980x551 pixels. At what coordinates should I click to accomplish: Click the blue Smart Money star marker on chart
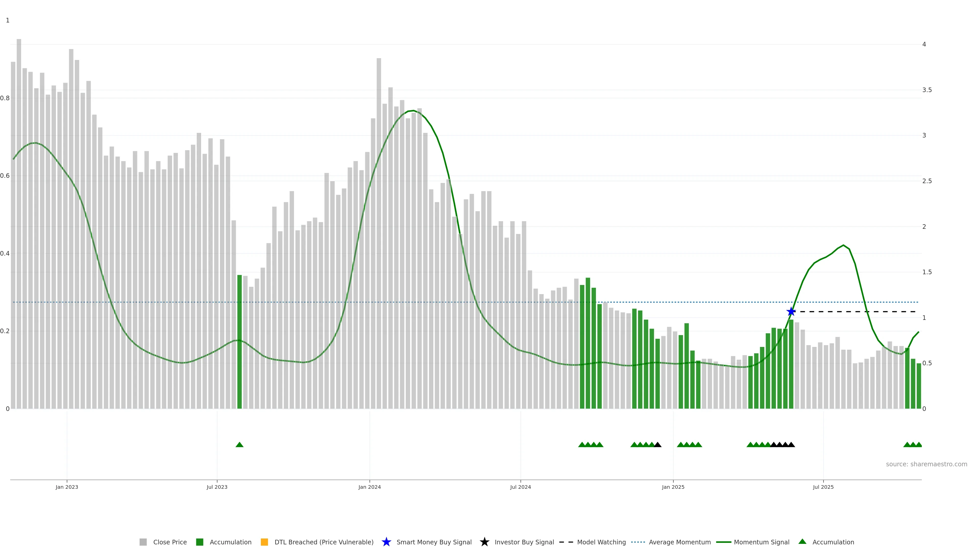click(x=791, y=312)
